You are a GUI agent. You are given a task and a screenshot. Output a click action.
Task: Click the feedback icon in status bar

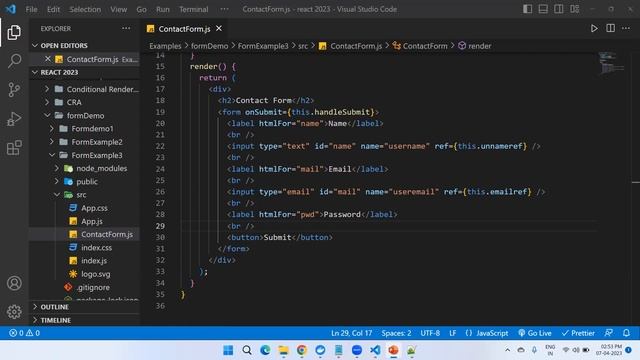click(608, 333)
